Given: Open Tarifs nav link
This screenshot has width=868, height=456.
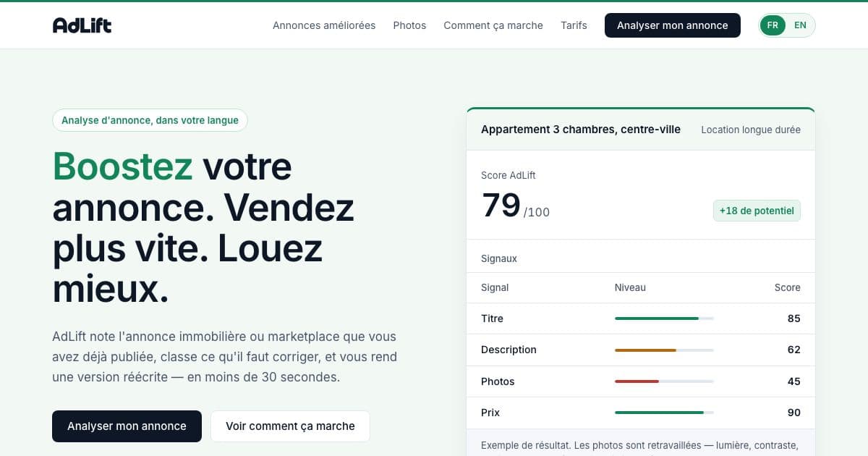Looking at the screenshot, I should pyautogui.click(x=574, y=25).
